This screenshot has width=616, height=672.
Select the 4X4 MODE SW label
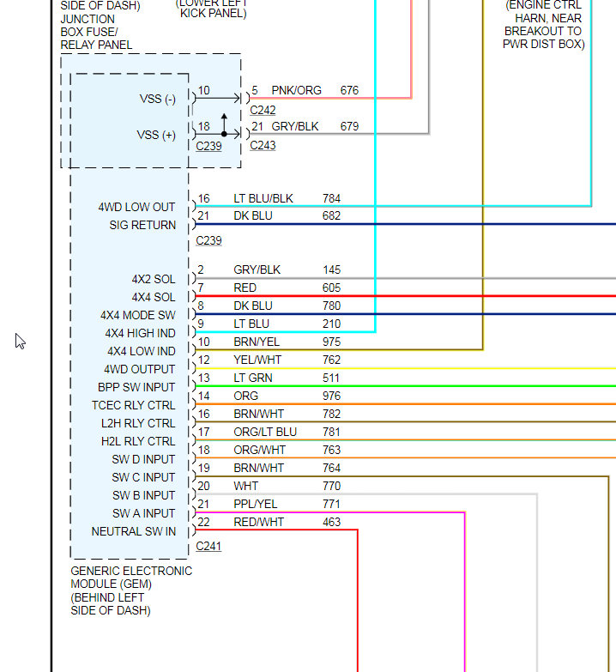(138, 315)
